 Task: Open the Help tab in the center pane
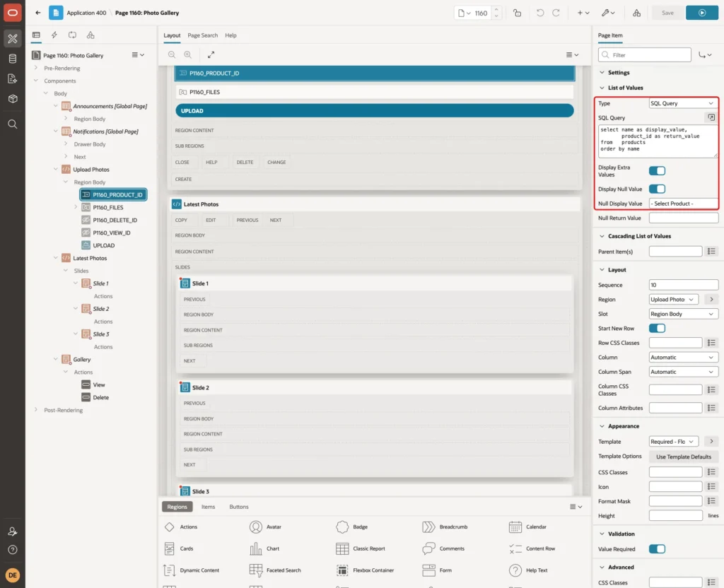[231, 35]
